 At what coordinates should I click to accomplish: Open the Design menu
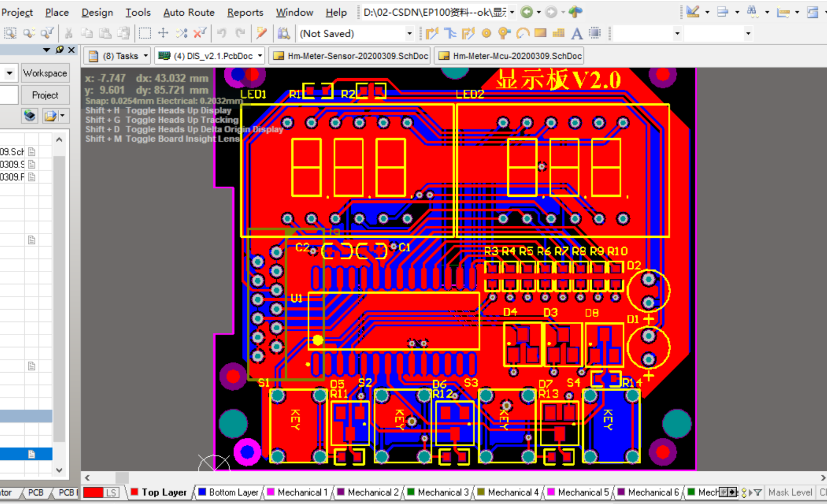click(97, 12)
